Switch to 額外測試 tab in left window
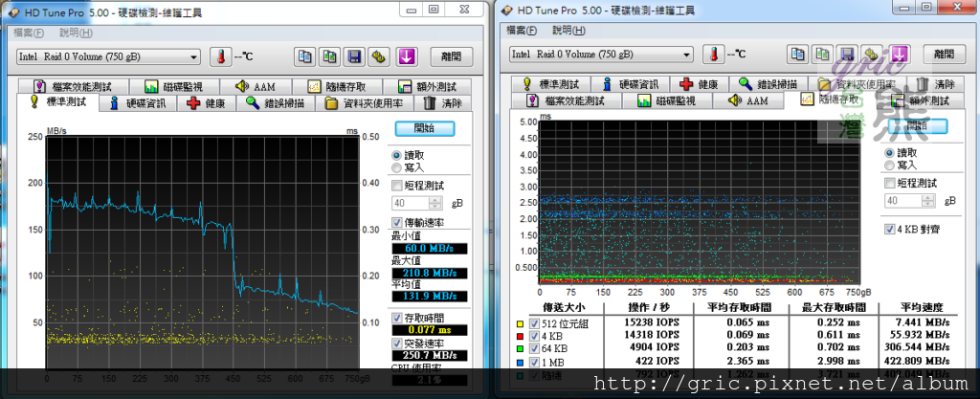Image resolution: width=980 pixels, height=399 pixels. [x=426, y=87]
